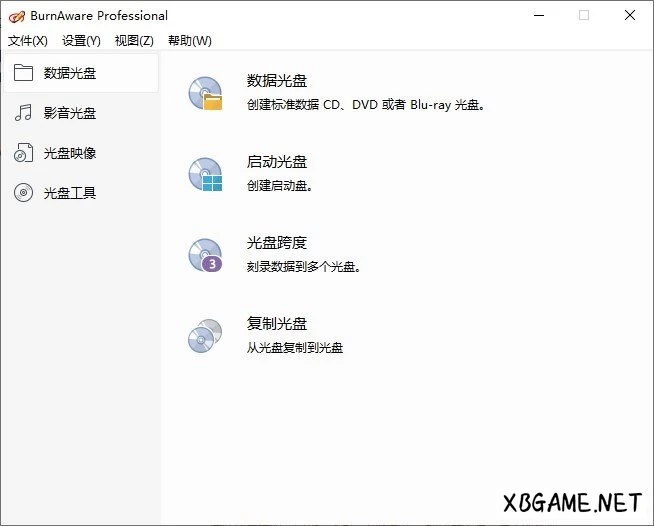Minimize the BurnAware Professional window
The height and width of the screenshot is (526, 654).
(x=539, y=15)
